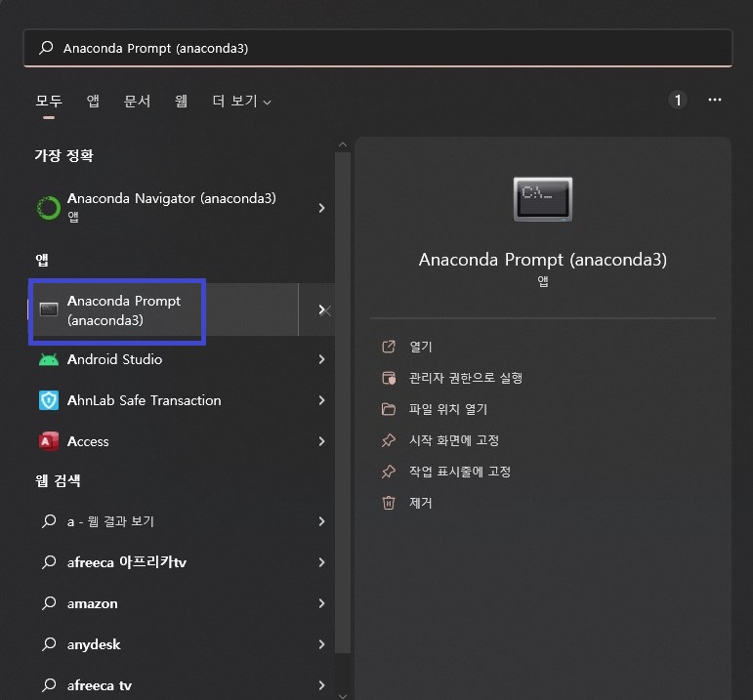Click the magnifier icon beside 'afreeca tv'
753x700 pixels.
pyautogui.click(x=49, y=685)
